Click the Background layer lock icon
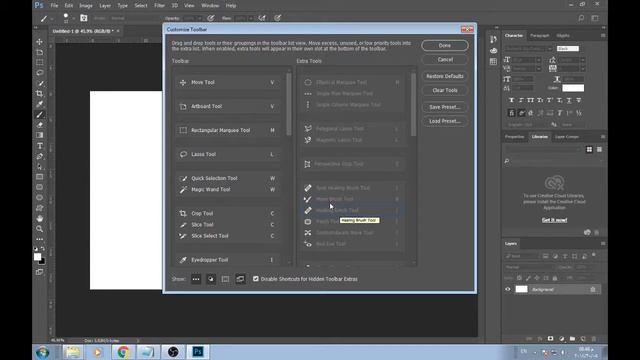Viewport: 640px width, 360px height. click(593, 289)
